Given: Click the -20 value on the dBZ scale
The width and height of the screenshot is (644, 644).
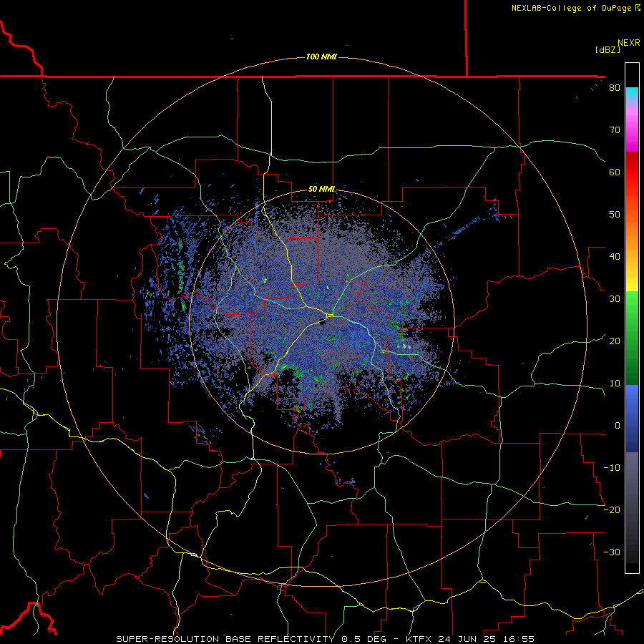Looking at the screenshot, I should pos(612,510).
